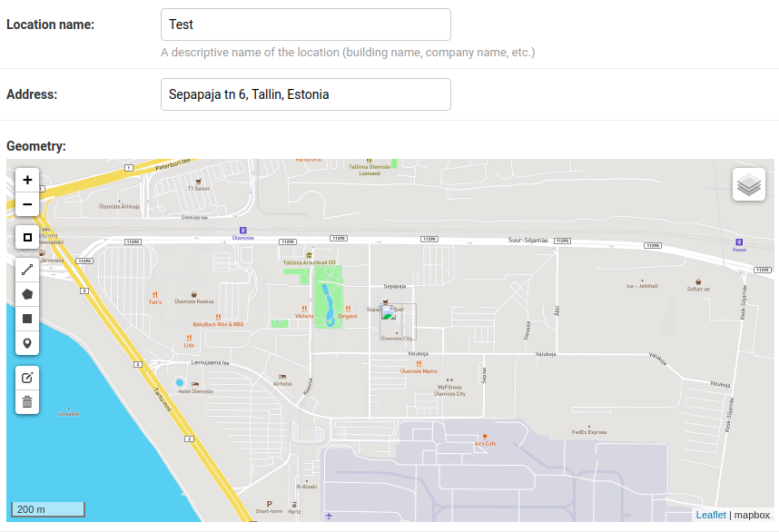
Task: Click inside the Address field
Action: click(x=305, y=94)
